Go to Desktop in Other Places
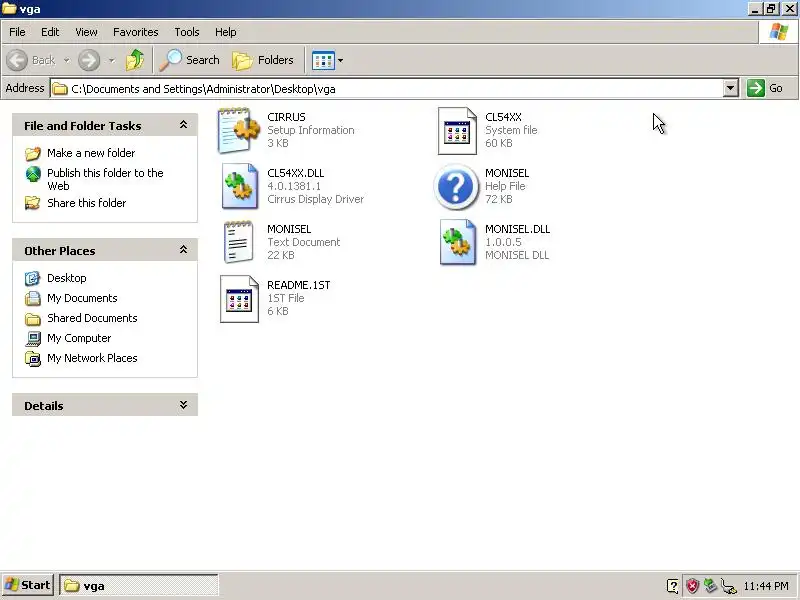800x600 pixels. (x=67, y=278)
